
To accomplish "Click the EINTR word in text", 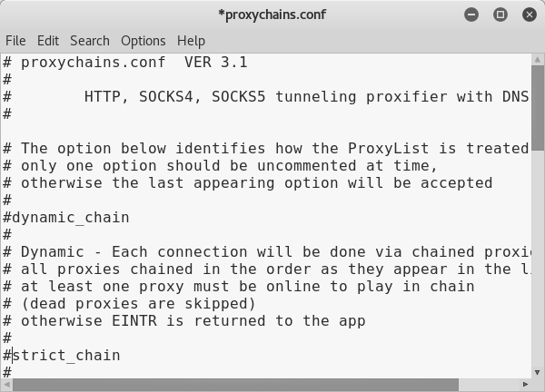I will [x=134, y=321].
